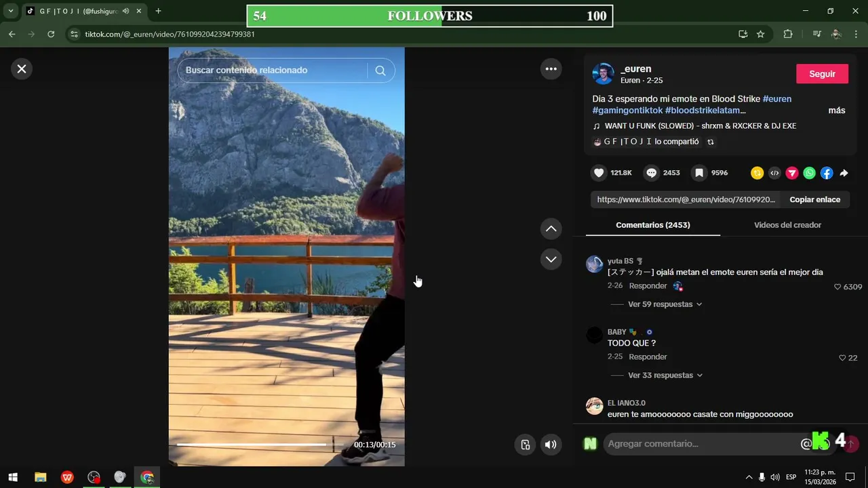The height and width of the screenshot is (488, 868).
Task: Insert a mention with the @ icon
Action: click(x=806, y=444)
